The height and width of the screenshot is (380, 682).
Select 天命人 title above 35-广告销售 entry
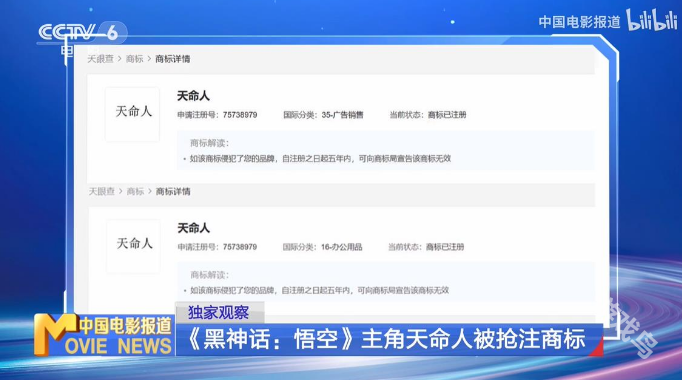(x=193, y=96)
